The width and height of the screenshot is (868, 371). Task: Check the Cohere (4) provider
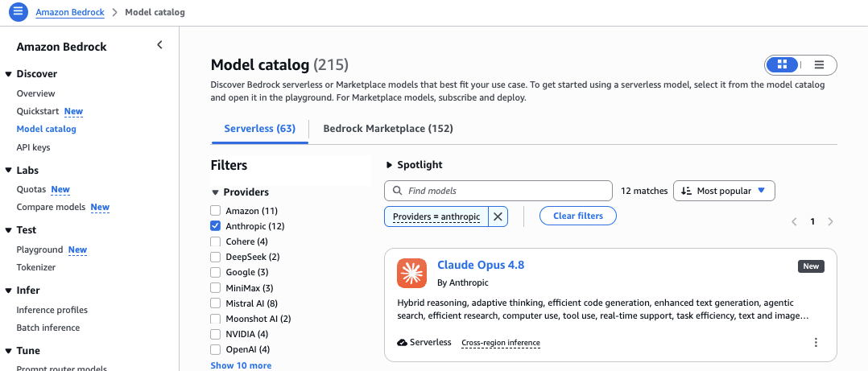[x=215, y=241]
